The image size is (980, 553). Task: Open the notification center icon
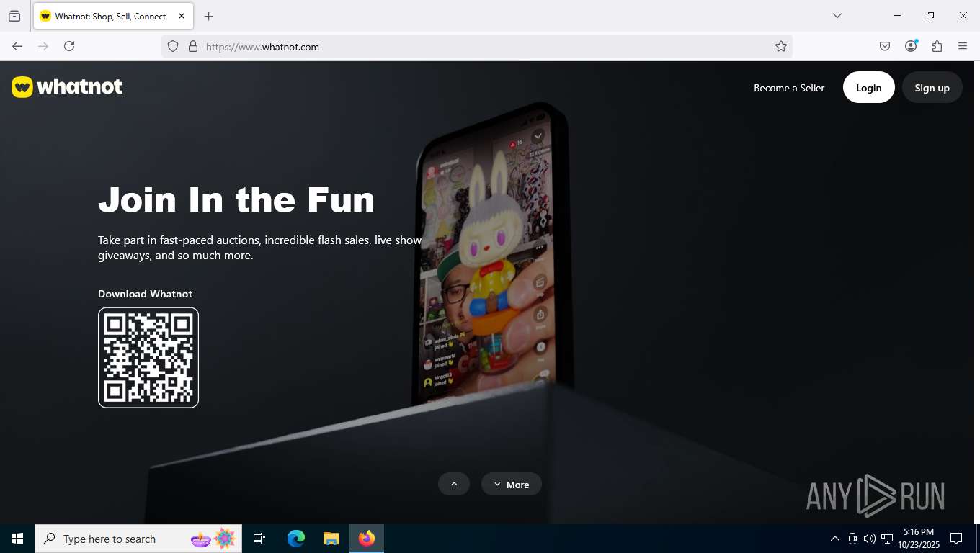coord(956,539)
